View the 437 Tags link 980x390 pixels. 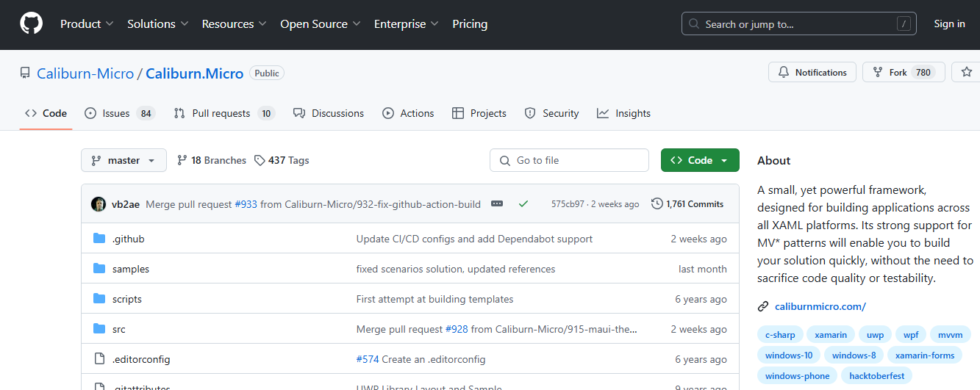pyautogui.click(x=282, y=160)
